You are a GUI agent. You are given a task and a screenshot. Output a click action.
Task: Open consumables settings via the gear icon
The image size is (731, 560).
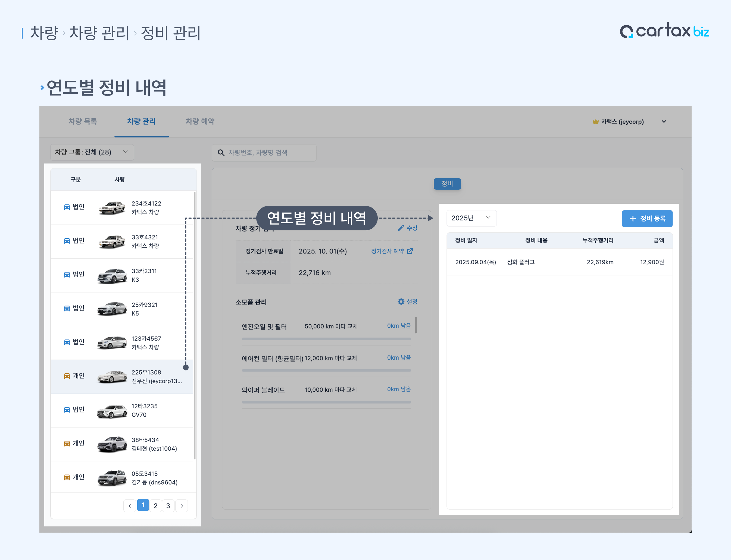(x=401, y=302)
